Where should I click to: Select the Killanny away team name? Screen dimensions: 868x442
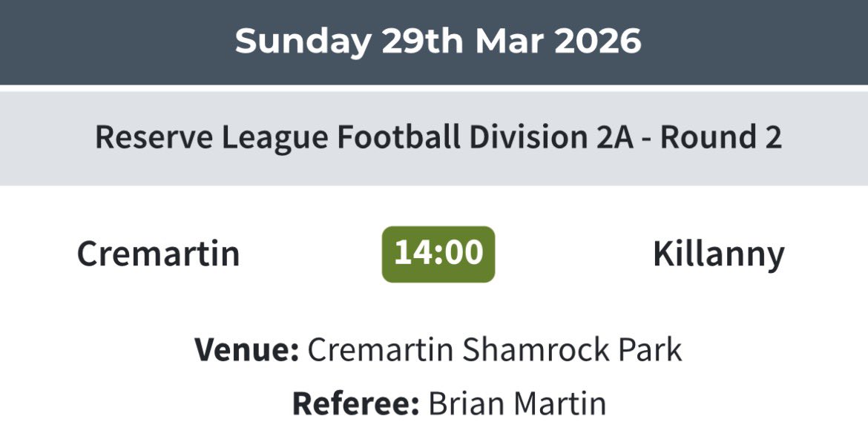(x=718, y=254)
